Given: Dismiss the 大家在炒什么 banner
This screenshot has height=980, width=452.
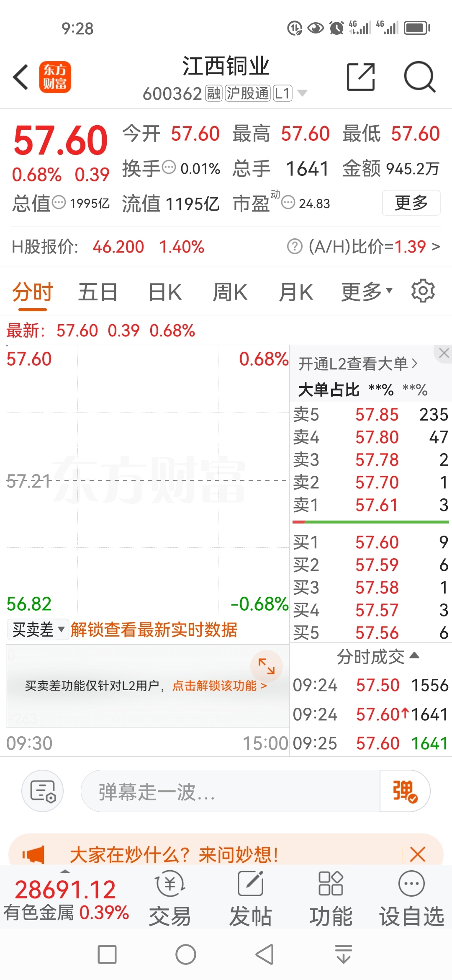Looking at the screenshot, I should (417, 854).
